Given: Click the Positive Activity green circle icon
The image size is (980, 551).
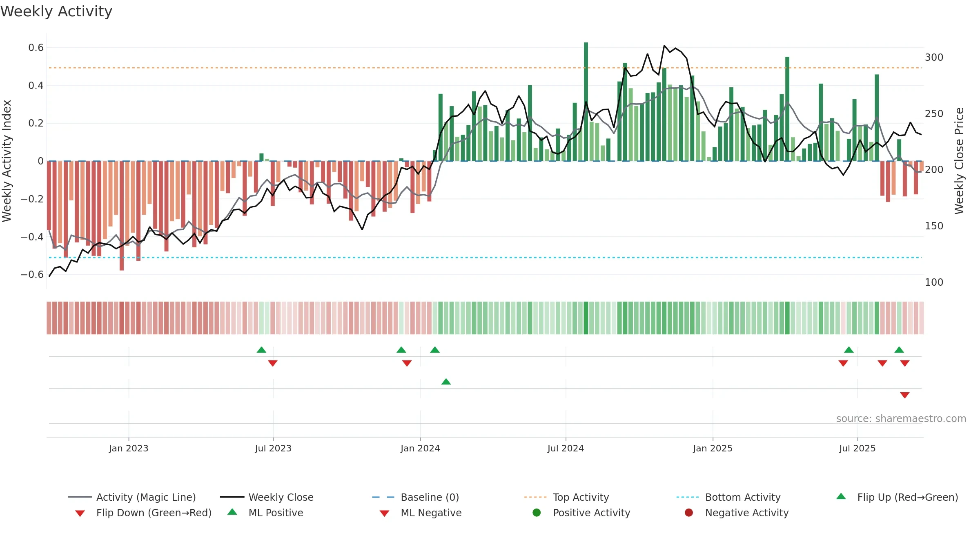Looking at the screenshot, I should click(x=537, y=513).
